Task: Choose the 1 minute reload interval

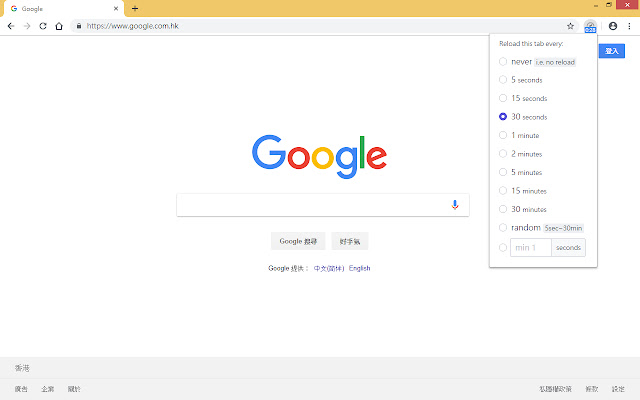Action: (503, 135)
